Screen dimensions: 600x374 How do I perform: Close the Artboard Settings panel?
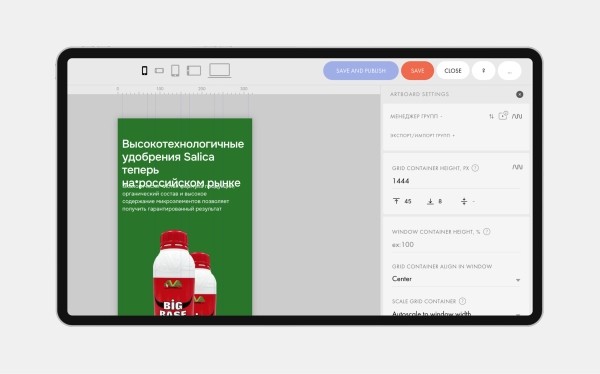coord(519,94)
